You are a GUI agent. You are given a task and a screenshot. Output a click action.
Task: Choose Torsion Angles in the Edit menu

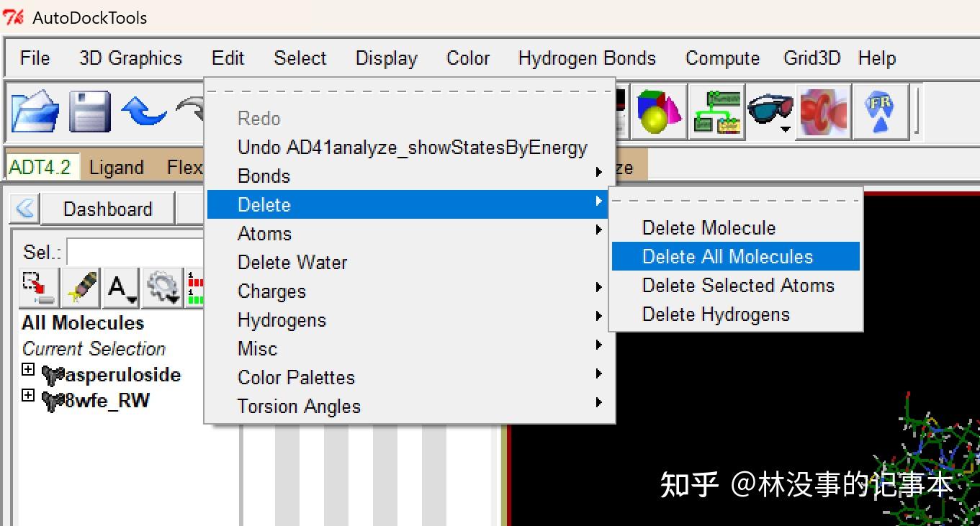coord(299,406)
